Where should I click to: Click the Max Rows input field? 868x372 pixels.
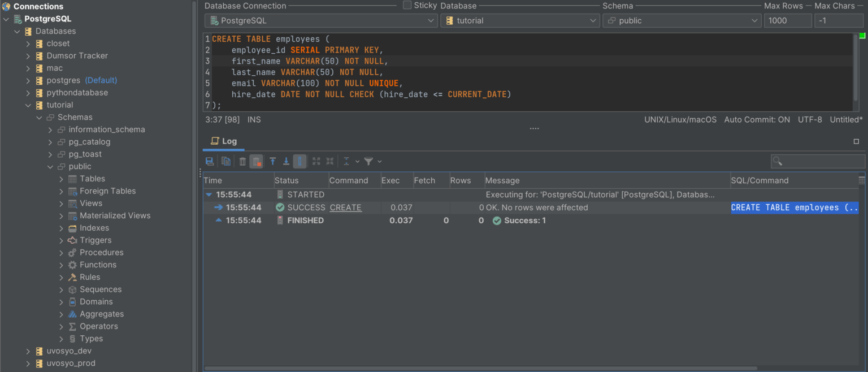[787, 21]
